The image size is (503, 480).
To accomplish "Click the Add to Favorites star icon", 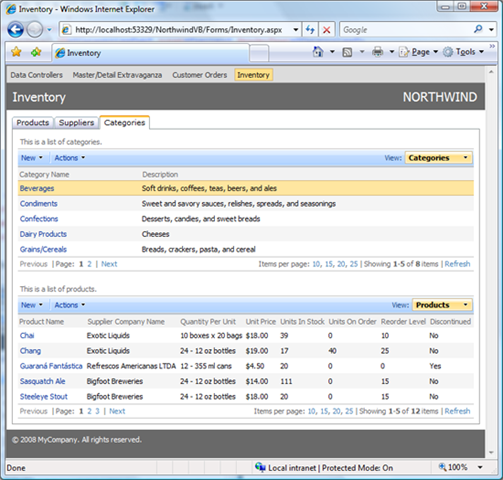I will click(36, 52).
